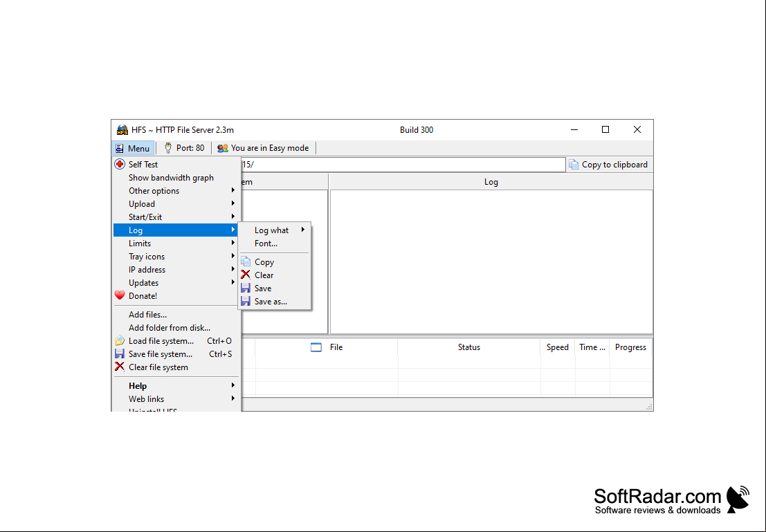Select Save in the Log submenu
Viewport: 766px width, 532px height.
click(275, 288)
